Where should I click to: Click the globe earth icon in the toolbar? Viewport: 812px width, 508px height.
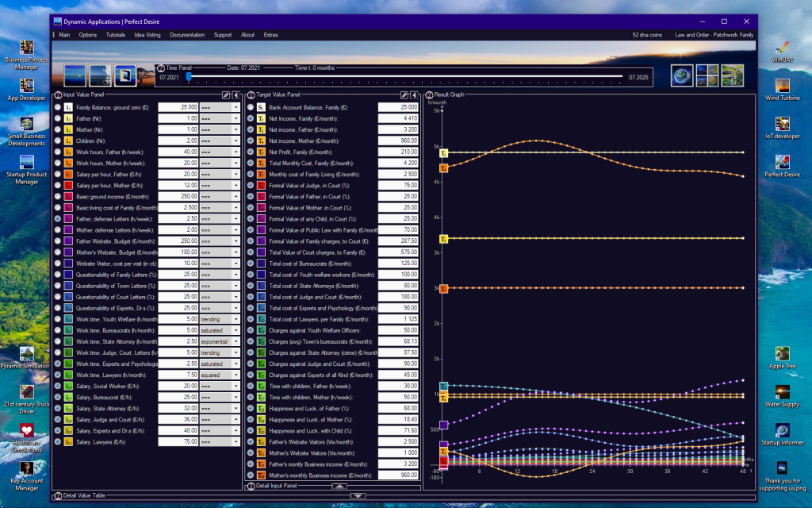[x=681, y=75]
